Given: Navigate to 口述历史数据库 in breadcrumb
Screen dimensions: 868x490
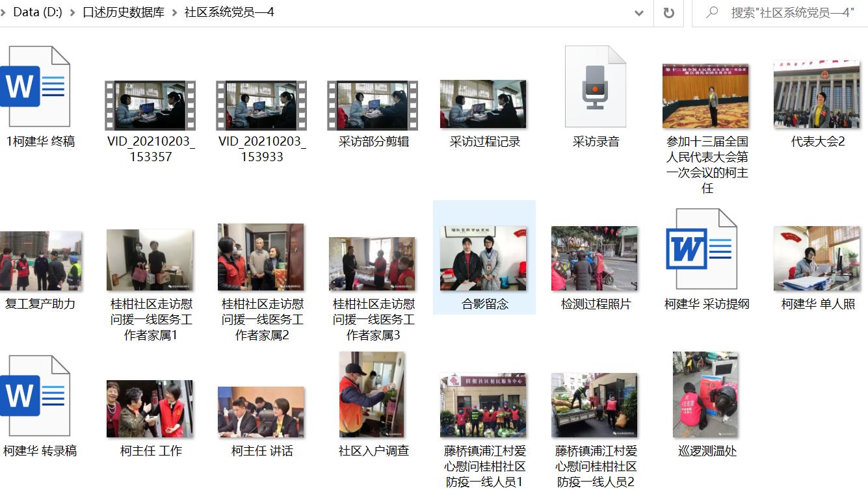Looking at the screenshot, I should [124, 13].
